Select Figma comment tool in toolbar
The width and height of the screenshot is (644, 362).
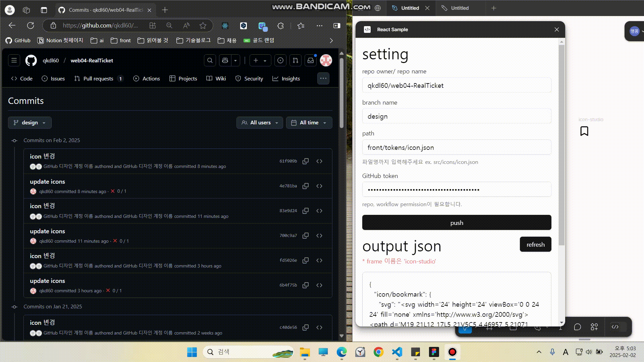(x=577, y=327)
